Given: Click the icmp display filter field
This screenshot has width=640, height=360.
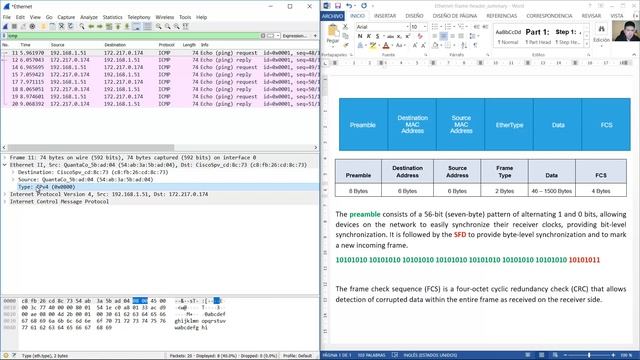Looking at the screenshot, I should click(x=133, y=36).
